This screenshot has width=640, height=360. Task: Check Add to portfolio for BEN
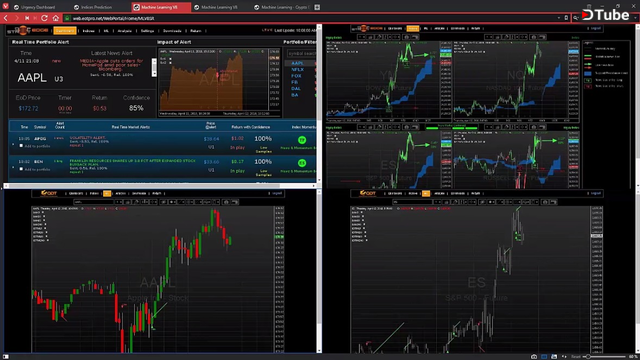pos(21,169)
